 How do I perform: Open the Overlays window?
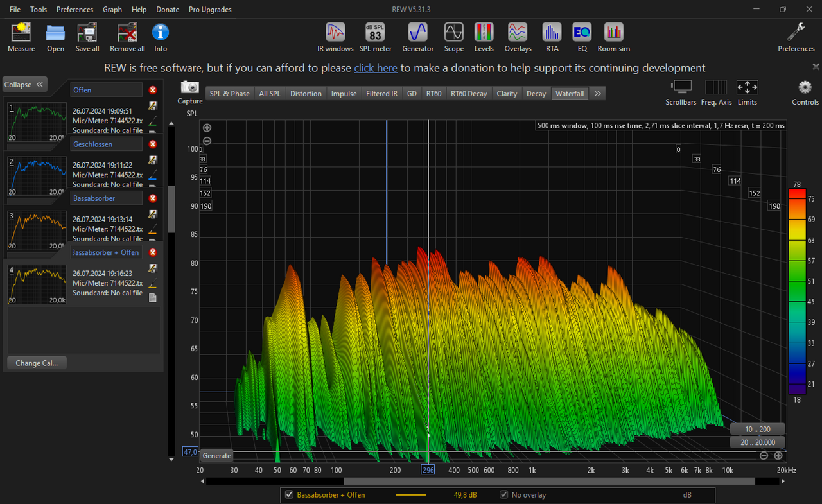click(x=518, y=32)
